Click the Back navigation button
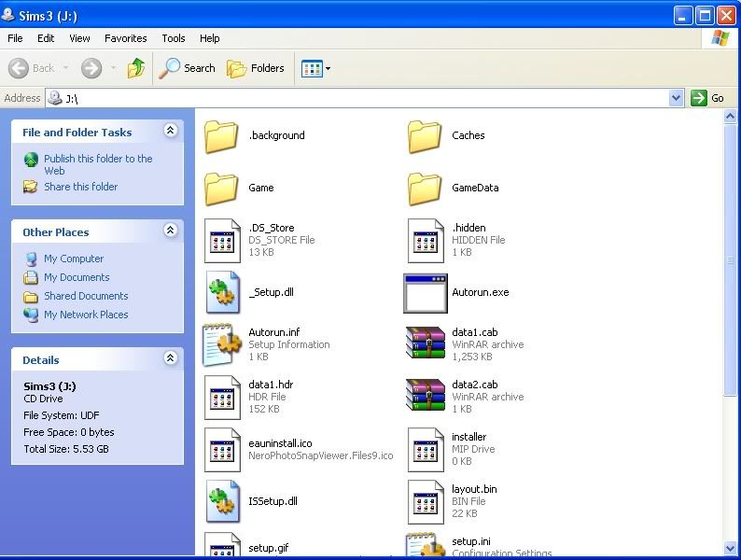741x560 pixels. pyautogui.click(x=31, y=68)
